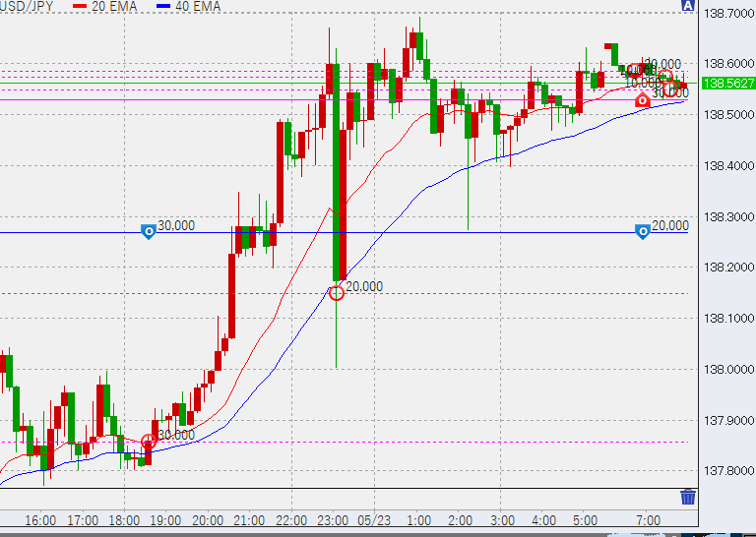The height and width of the screenshot is (537, 756).
Task: Click the blue 'A' auto-scale icon
Action: (x=687, y=6)
